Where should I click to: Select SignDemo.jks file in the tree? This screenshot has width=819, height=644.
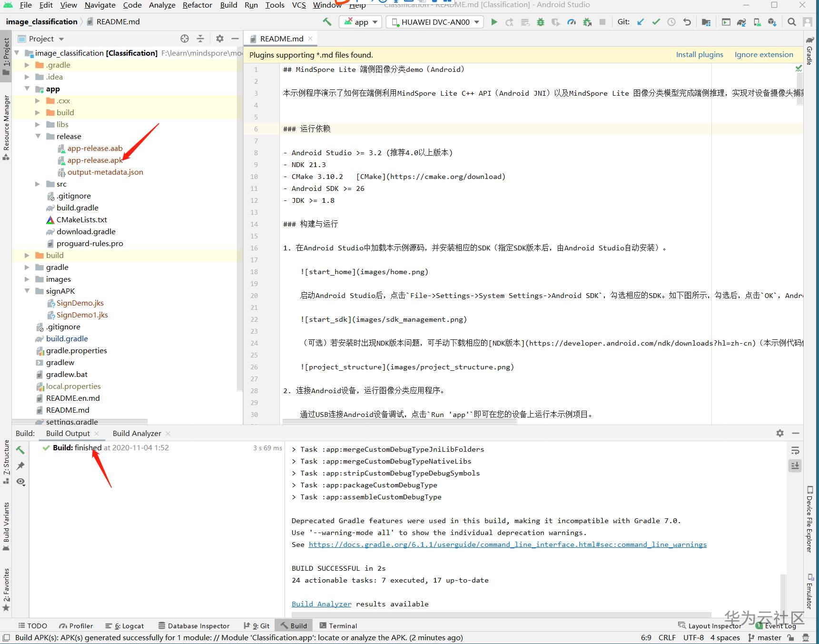point(80,303)
